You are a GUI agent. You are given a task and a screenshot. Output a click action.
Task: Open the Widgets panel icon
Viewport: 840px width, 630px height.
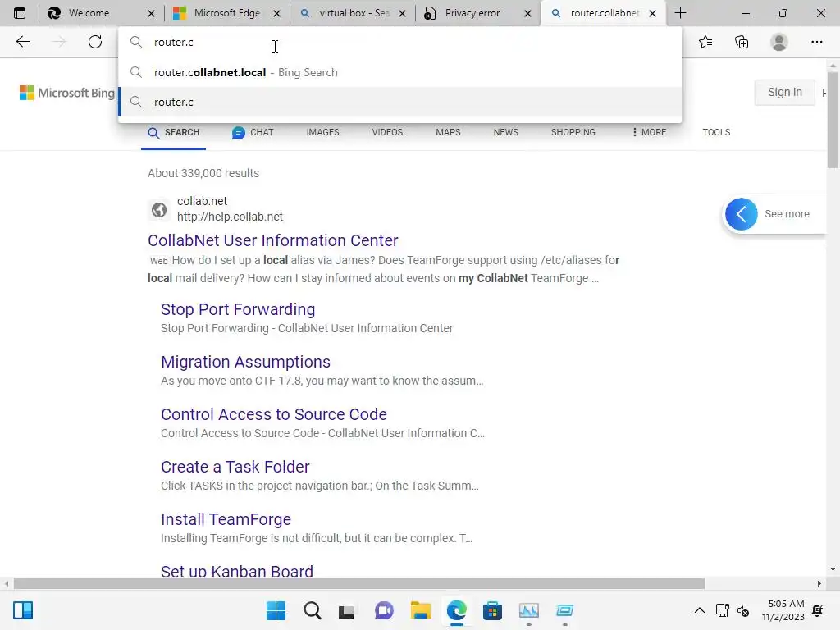[x=23, y=610]
